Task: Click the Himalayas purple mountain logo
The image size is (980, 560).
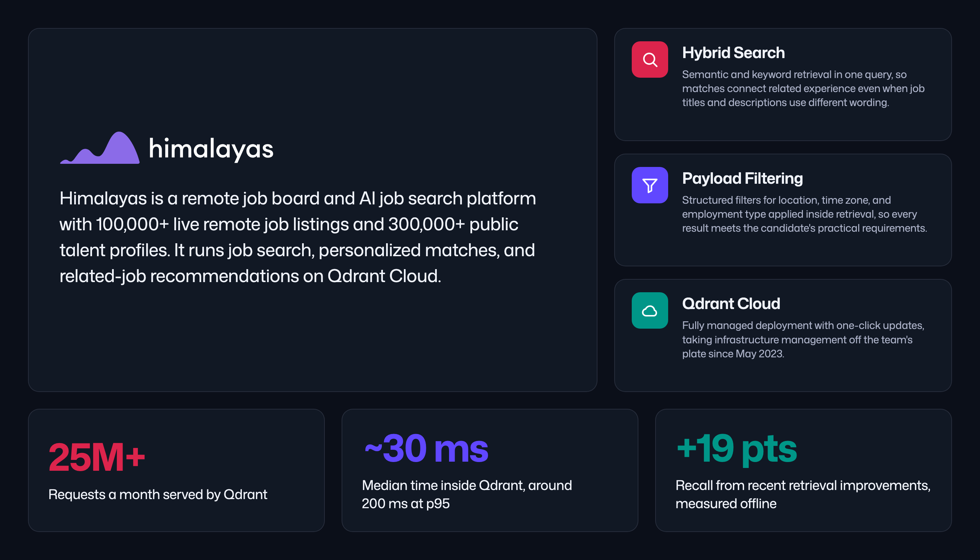Action: point(100,148)
